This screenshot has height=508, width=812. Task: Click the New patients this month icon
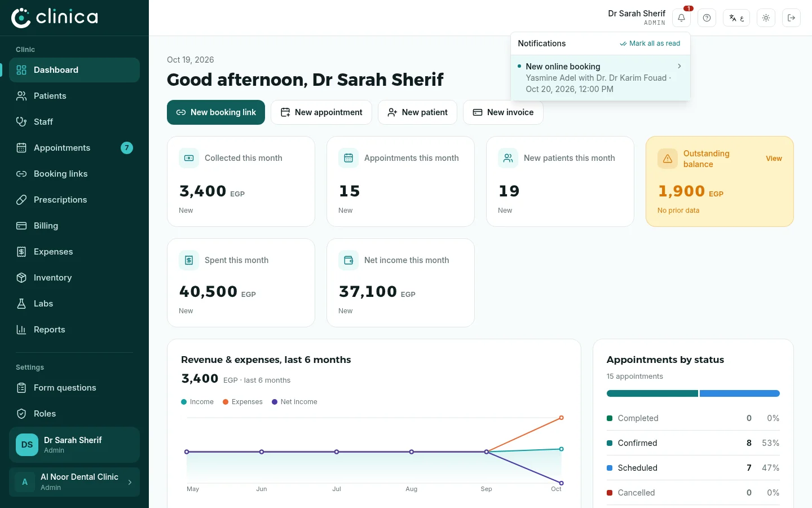click(x=508, y=158)
